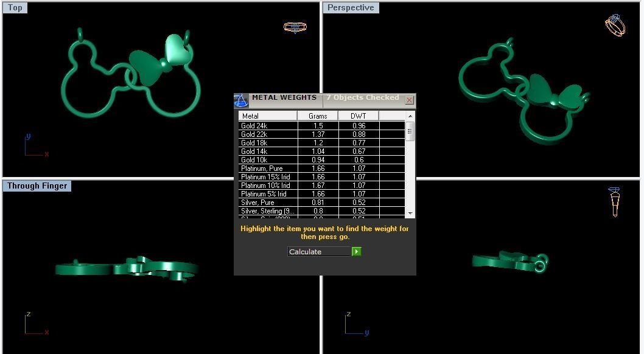Select the Gold 14k row
Image resolution: width=644 pixels, height=354 pixels.
coord(321,151)
